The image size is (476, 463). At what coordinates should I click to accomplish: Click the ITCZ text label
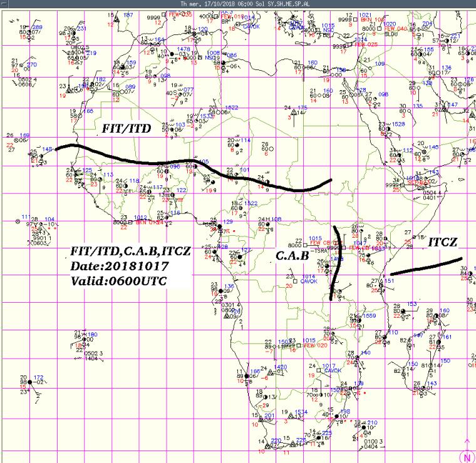click(x=443, y=241)
